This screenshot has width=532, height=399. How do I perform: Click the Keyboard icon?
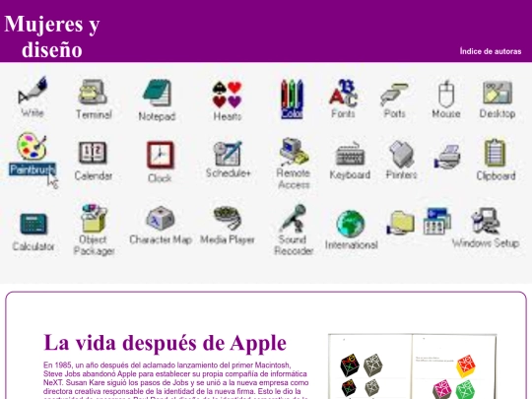click(350, 155)
